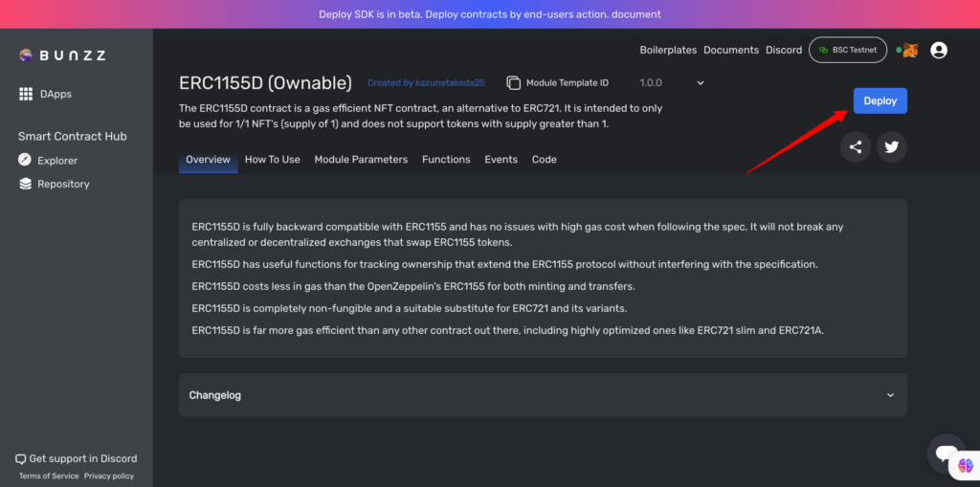Click the Module Template ID label
This screenshot has height=487, width=980.
coord(568,82)
